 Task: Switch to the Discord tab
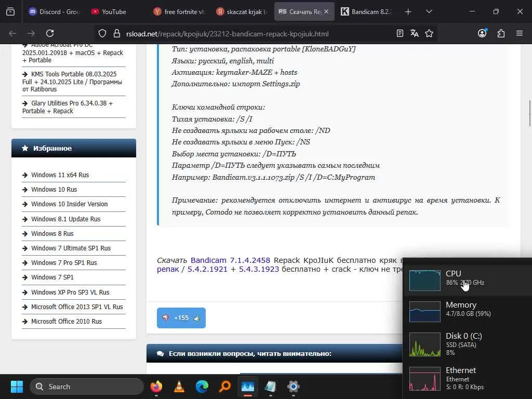[x=54, y=11]
